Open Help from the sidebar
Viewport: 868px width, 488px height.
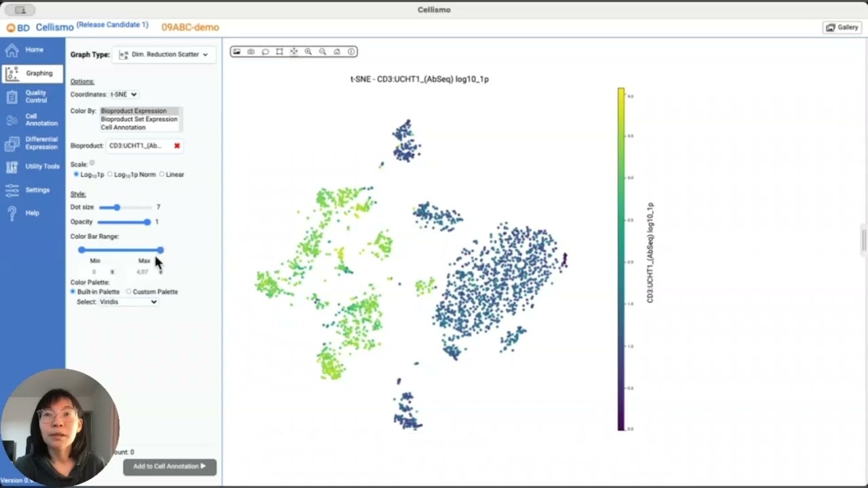click(33, 213)
